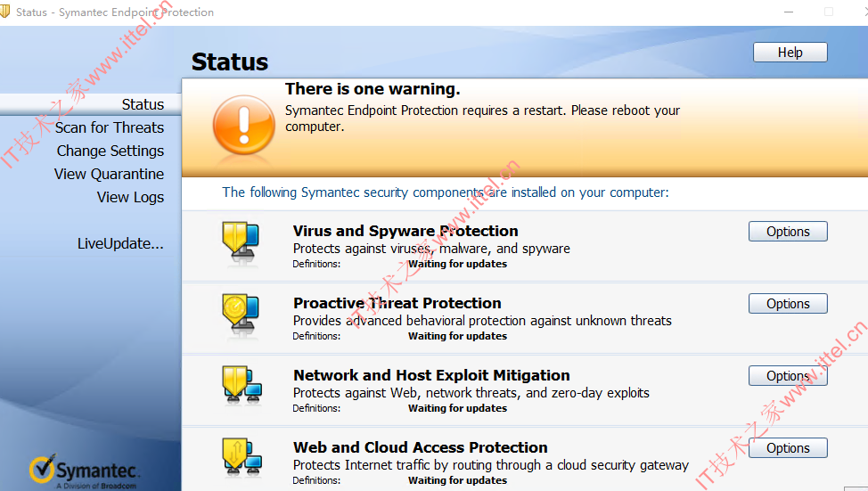Open Options for Web and Cloud Access Protection
This screenshot has height=491, width=868.
pos(788,448)
